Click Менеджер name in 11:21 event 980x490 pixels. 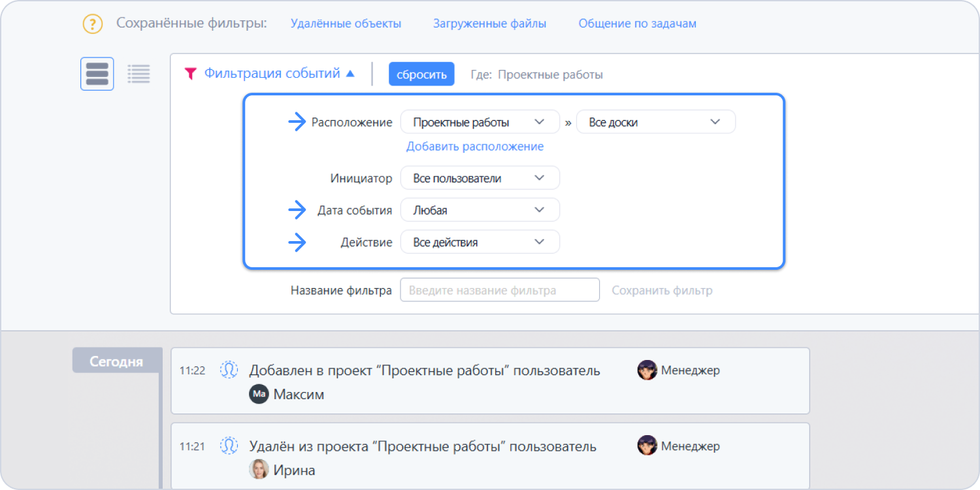tap(691, 447)
